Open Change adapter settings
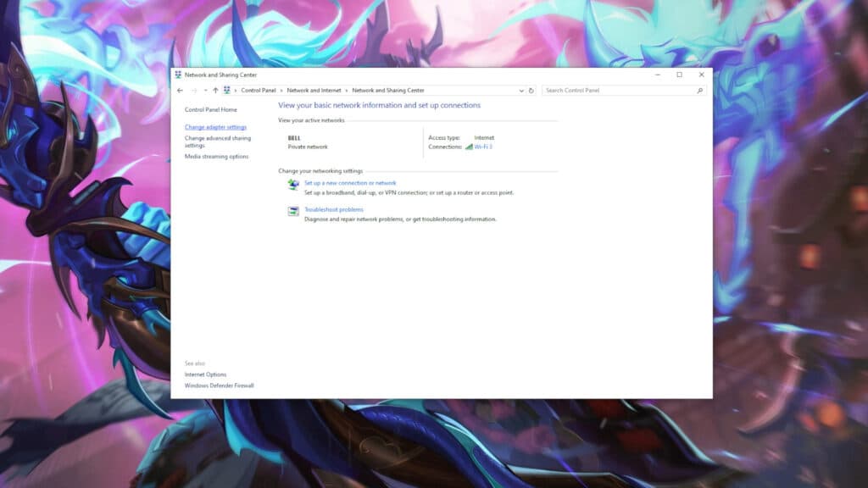This screenshot has height=488, width=868. (x=216, y=126)
